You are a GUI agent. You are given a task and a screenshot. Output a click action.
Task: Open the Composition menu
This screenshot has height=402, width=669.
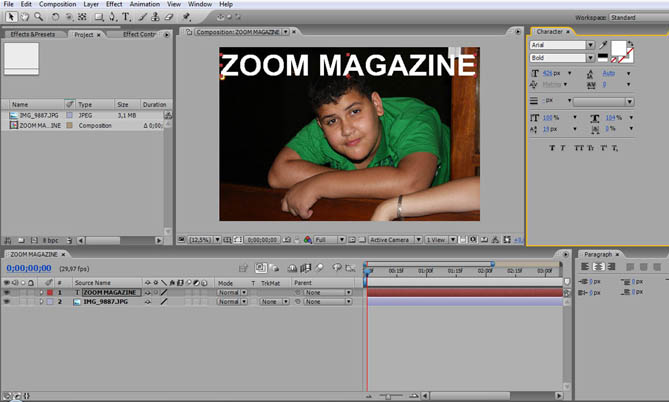coord(57,4)
